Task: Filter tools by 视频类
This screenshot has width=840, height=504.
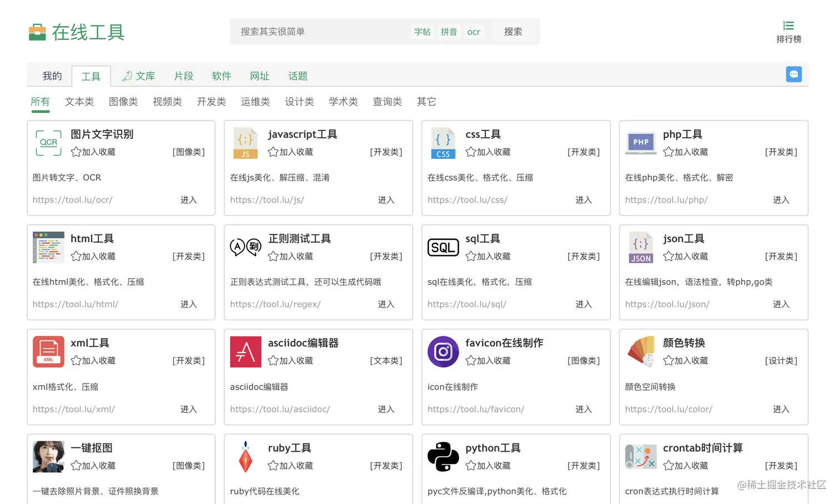Action: (x=167, y=102)
